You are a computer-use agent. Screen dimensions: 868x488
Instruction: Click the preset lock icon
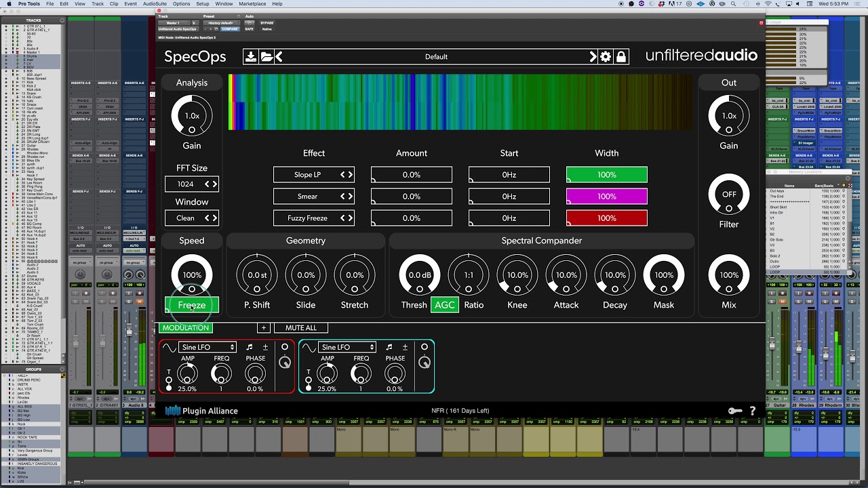coord(621,56)
